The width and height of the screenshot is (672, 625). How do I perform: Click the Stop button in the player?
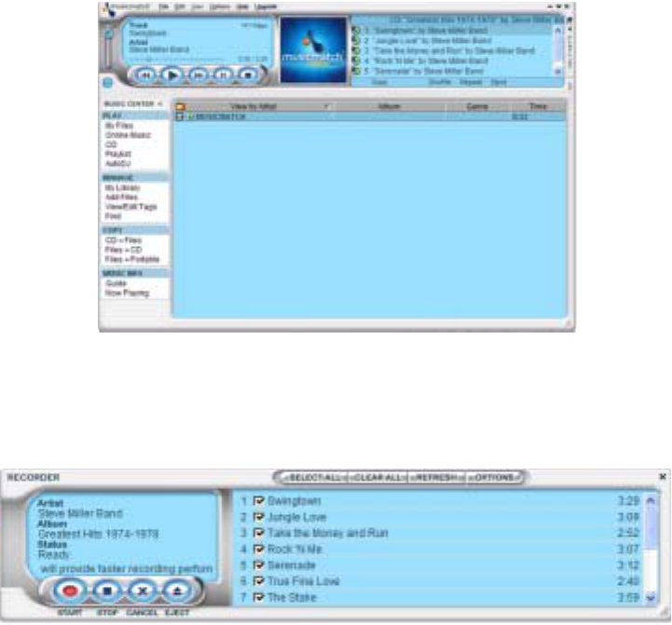[247, 75]
